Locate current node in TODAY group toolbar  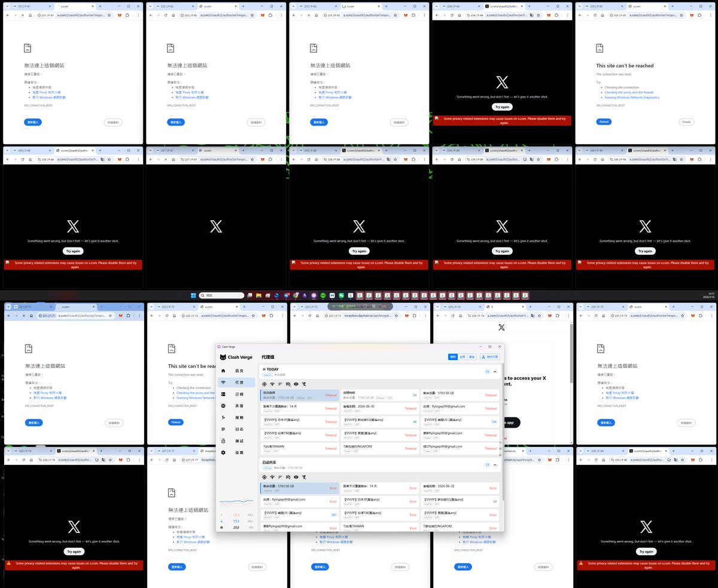(x=264, y=383)
